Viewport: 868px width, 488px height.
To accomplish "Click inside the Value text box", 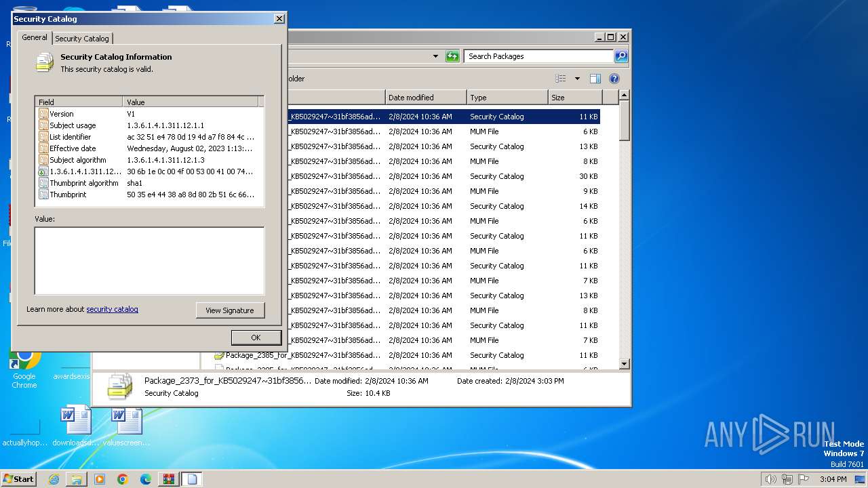I will point(149,261).
